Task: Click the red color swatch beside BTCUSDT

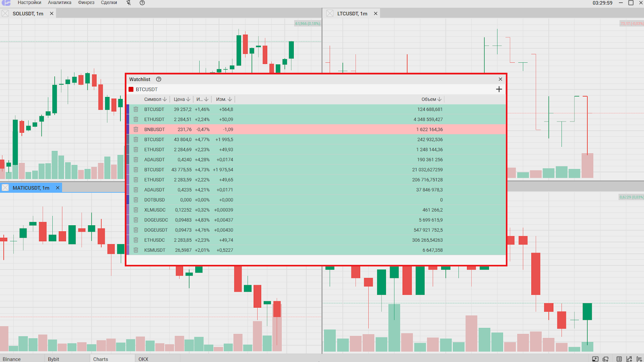Action: coord(131,89)
